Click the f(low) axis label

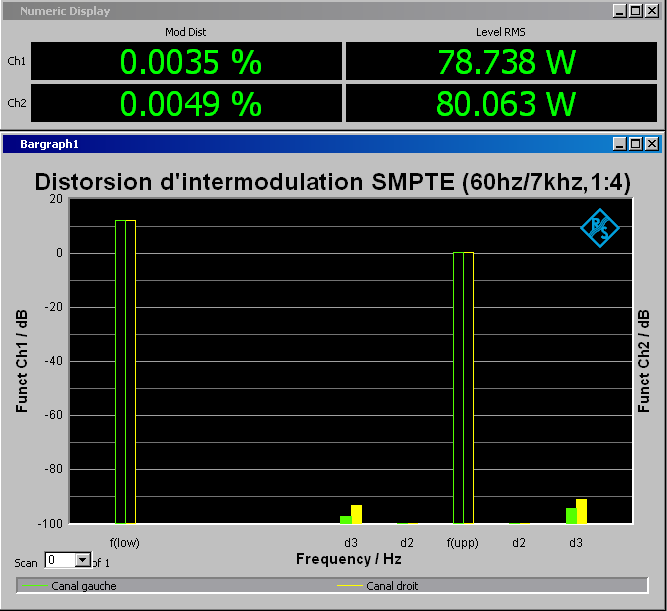tap(125, 542)
